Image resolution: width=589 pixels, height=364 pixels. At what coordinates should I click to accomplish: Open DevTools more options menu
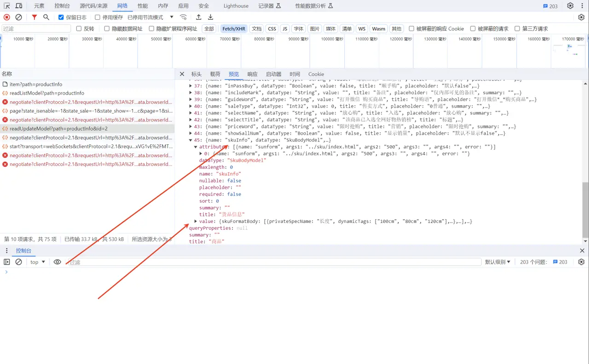(x=582, y=6)
